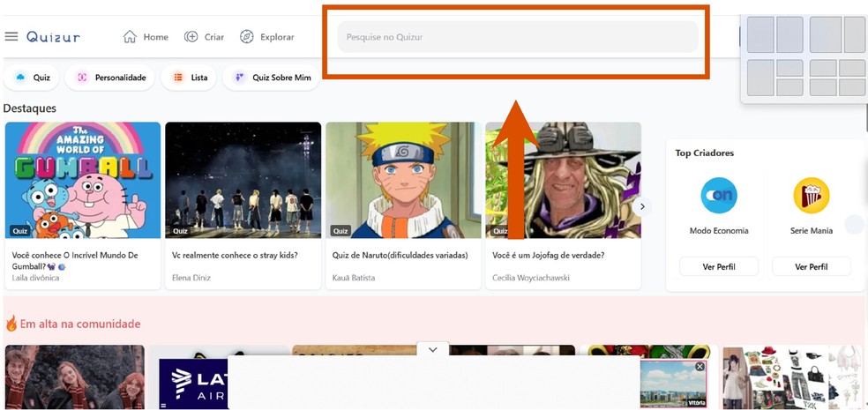This screenshot has width=868, height=410.
Task: Click Ver Perfil under Serie Mania
Action: coord(812,266)
